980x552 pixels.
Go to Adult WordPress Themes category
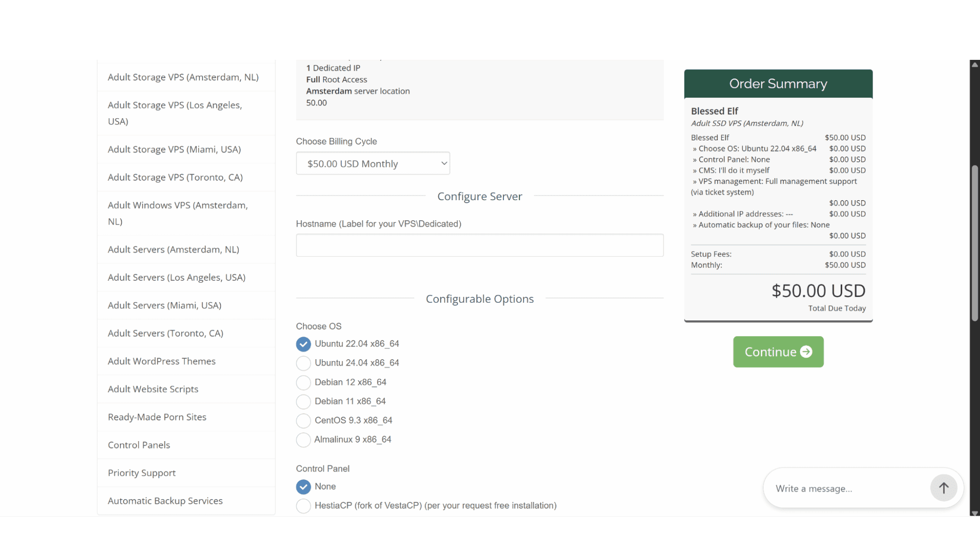point(186,361)
